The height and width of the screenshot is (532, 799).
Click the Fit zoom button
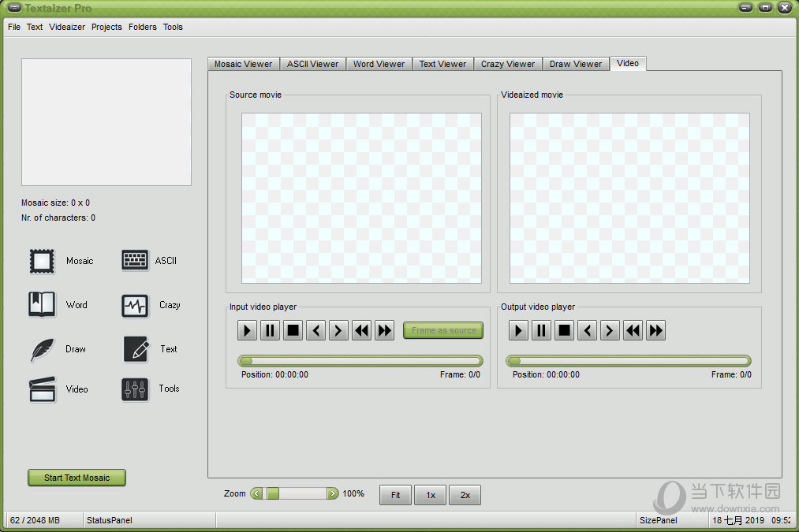(395, 495)
